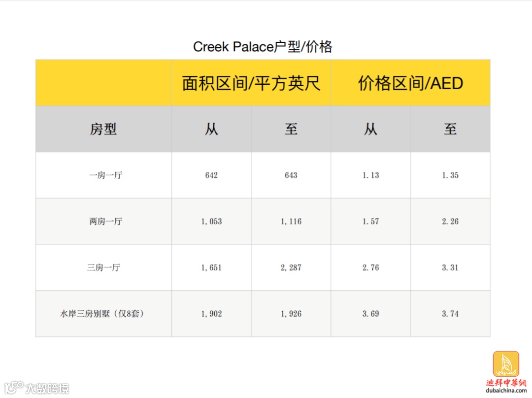
Task: Select area value 642
Action: [x=211, y=175]
